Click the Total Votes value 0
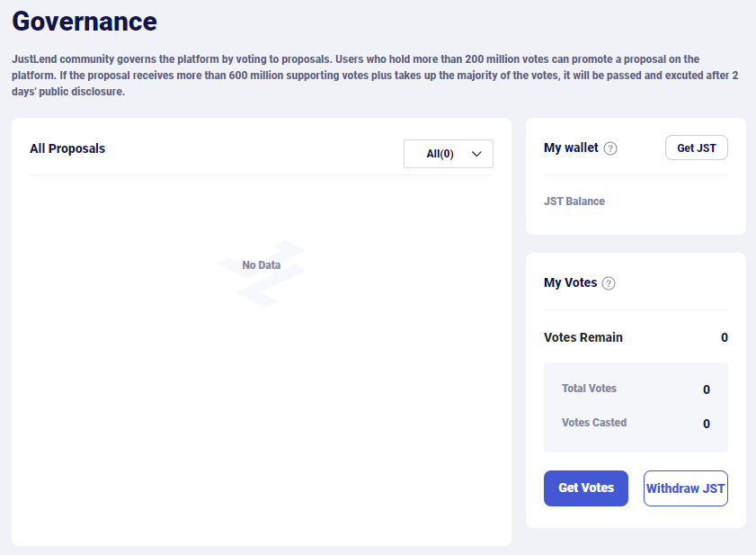Viewport: 756px width, 555px height. 707,389
